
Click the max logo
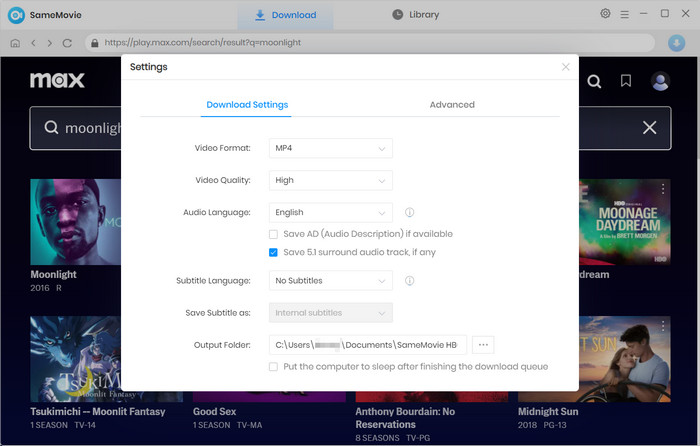click(x=57, y=80)
